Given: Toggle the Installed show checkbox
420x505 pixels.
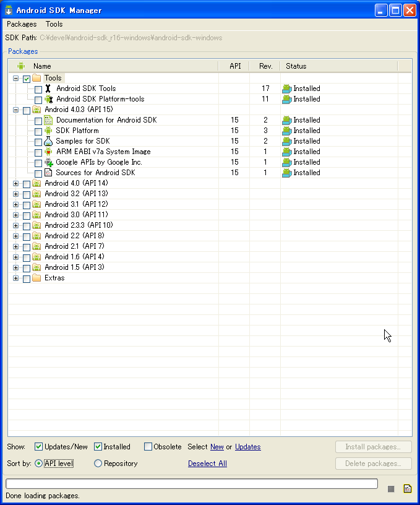Looking at the screenshot, I should [x=98, y=446].
